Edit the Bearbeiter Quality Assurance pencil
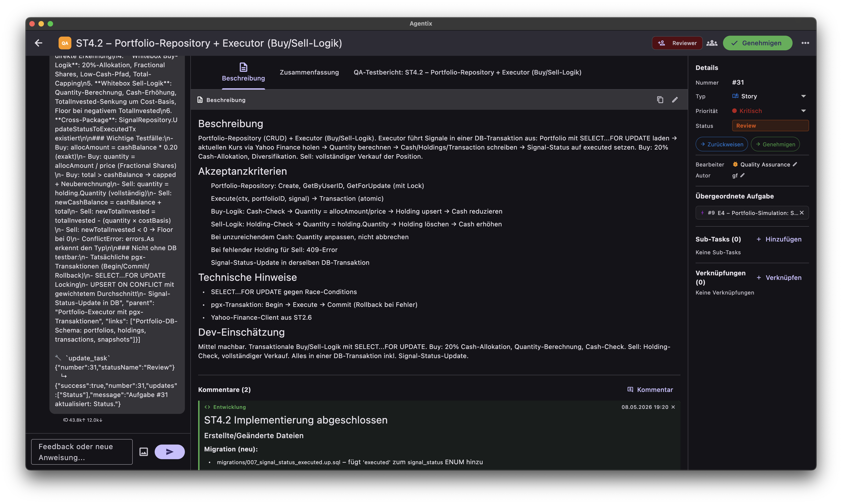 tap(795, 164)
